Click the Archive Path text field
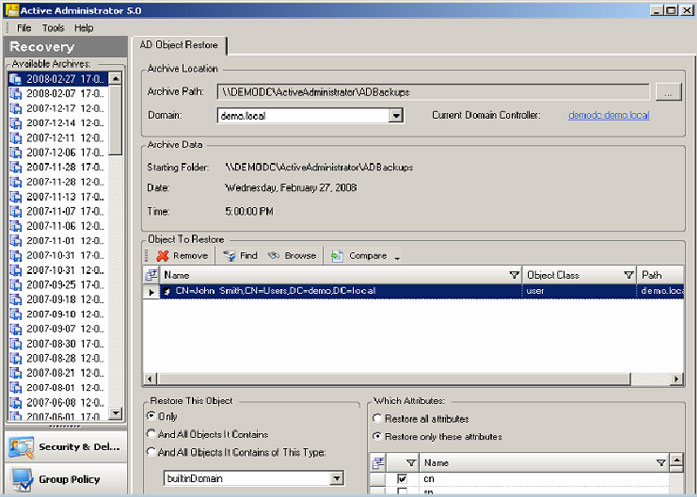Screen dimensions: 697x497 click(x=433, y=92)
